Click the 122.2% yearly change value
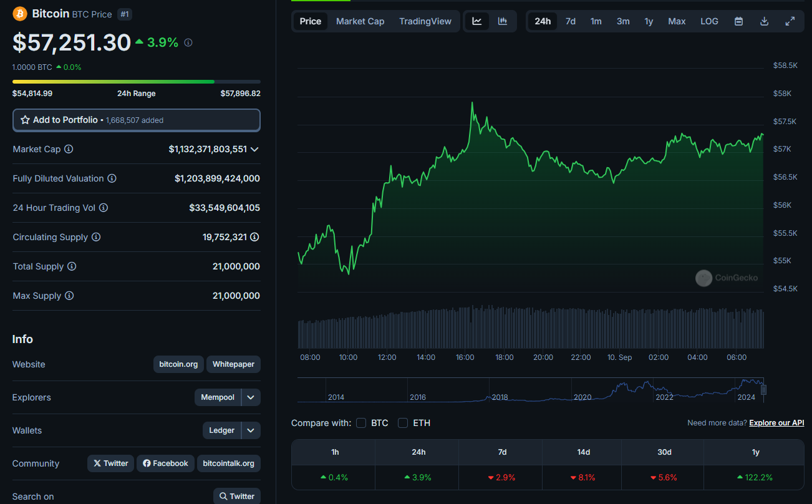The image size is (812, 504). pyautogui.click(x=755, y=477)
